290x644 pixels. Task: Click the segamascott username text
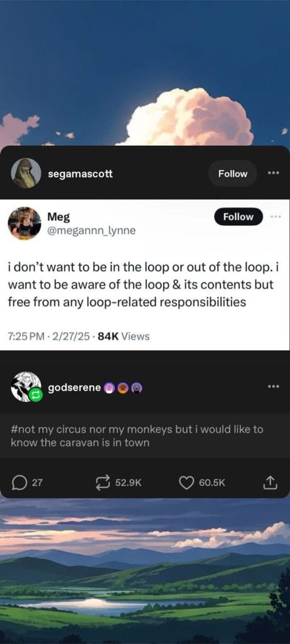(x=80, y=174)
